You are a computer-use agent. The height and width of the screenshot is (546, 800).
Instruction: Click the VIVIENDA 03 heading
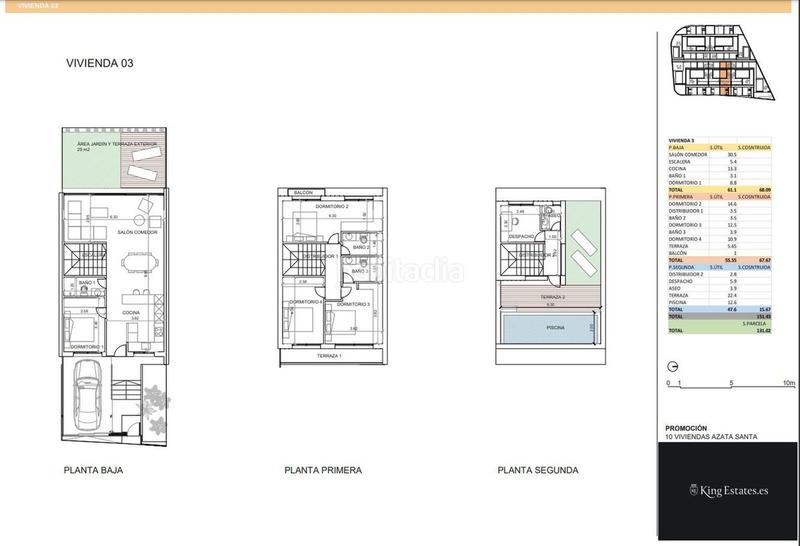(x=99, y=63)
